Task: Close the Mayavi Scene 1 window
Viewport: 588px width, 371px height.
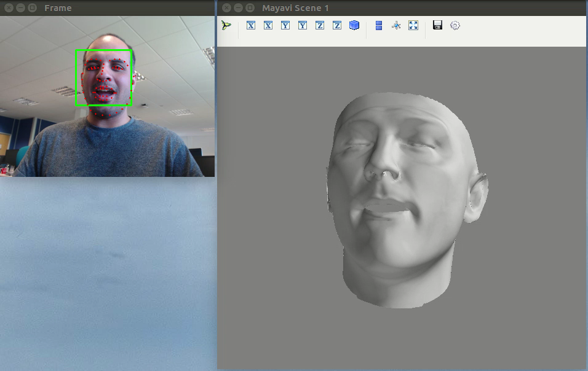Action: pyautogui.click(x=227, y=8)
